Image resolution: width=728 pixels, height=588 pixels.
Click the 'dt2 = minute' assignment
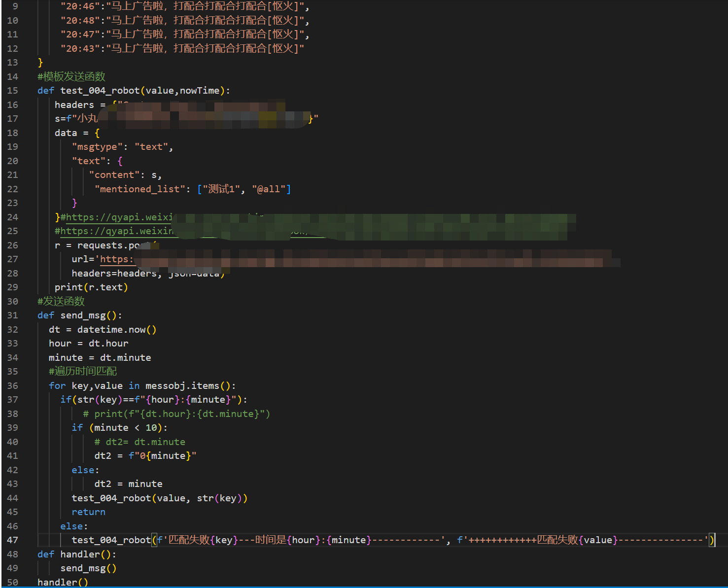pos(129,484)
